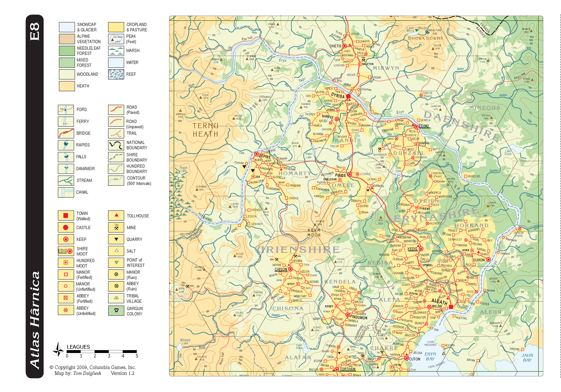Click the Point of Interest legend icon
The width and height of the screenshot is (561, 392).
click(x=116, y=262)
